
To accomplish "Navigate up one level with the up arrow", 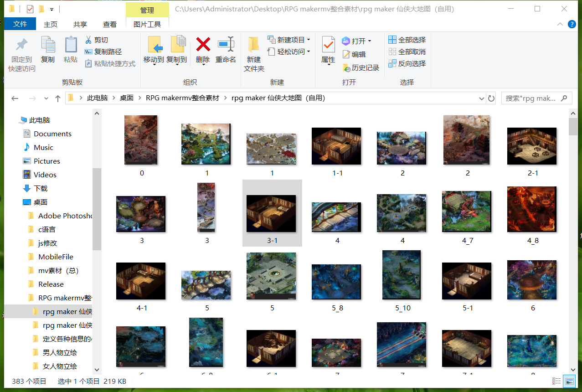I will click(x=57, y=98).
